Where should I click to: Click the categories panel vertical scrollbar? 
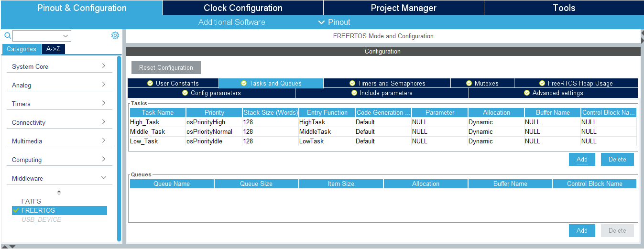pos(119,148)
